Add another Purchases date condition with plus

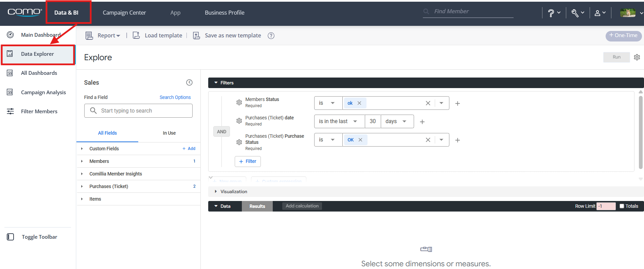coord(422,122)
